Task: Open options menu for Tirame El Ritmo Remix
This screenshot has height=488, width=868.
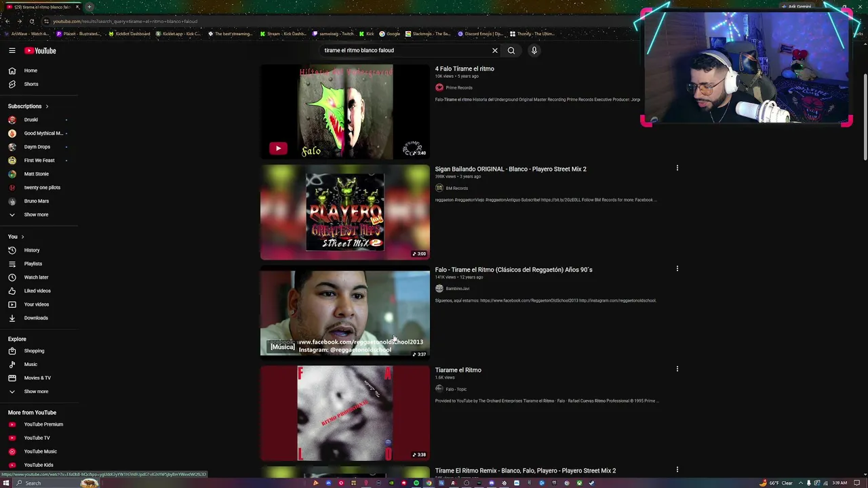Action: tap(677, 469)
